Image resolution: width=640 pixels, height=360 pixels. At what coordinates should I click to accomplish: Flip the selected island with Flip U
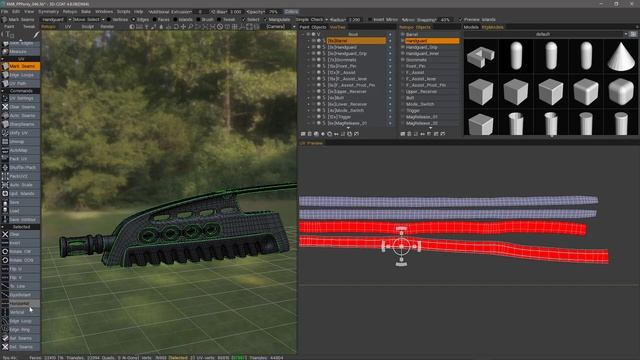pos(20,269)
